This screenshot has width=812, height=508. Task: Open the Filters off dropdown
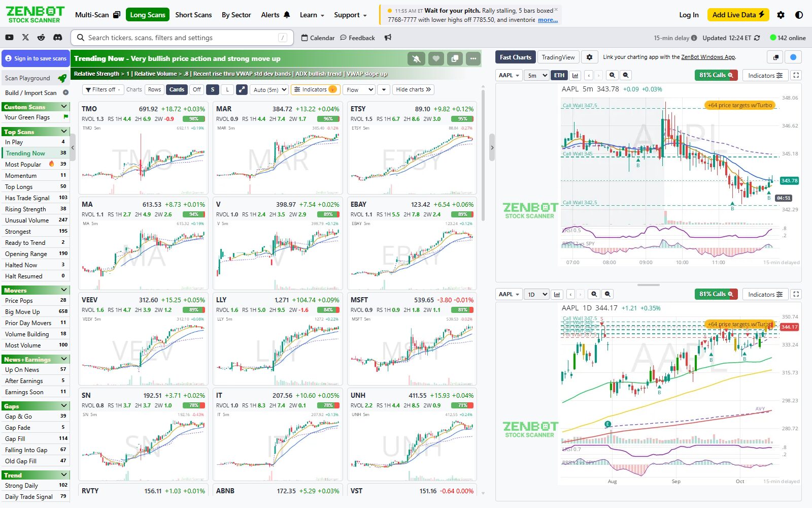coord(103,89)
